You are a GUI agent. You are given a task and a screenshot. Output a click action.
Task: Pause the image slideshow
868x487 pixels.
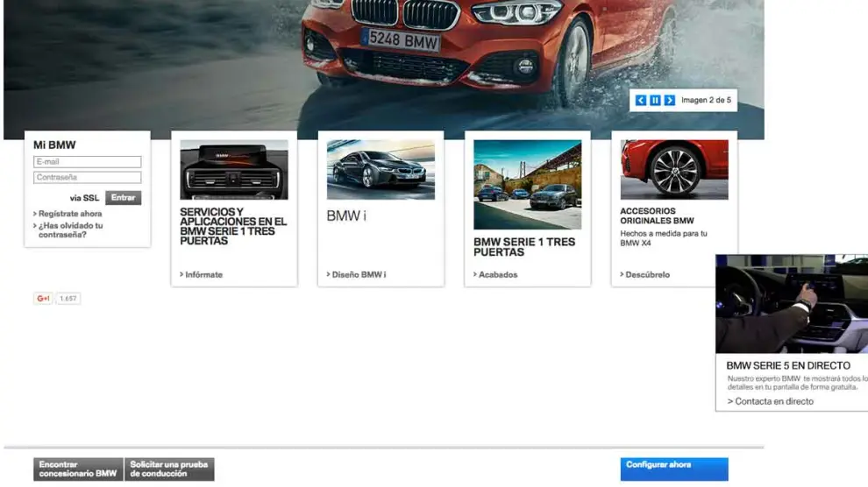click(655, 101)
